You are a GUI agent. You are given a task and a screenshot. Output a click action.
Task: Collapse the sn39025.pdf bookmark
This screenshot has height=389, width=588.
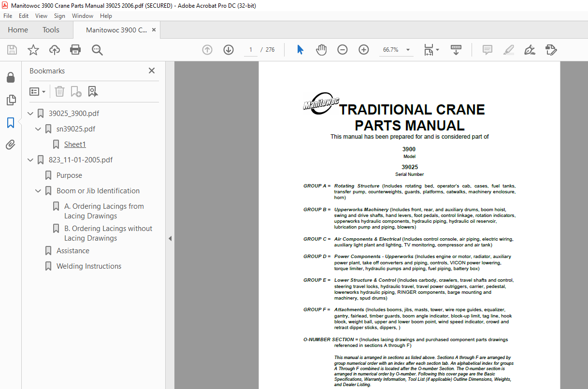coord(38,129)
